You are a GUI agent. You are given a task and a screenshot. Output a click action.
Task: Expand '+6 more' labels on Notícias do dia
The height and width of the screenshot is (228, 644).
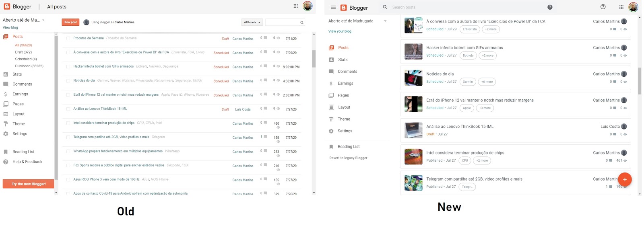click(x=487, y=82)
